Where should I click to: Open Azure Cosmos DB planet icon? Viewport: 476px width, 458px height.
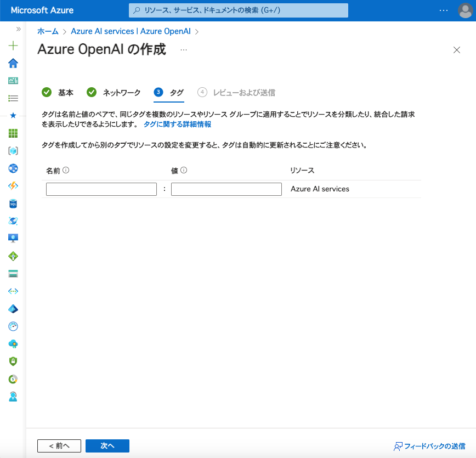click(x=13, y=221)
